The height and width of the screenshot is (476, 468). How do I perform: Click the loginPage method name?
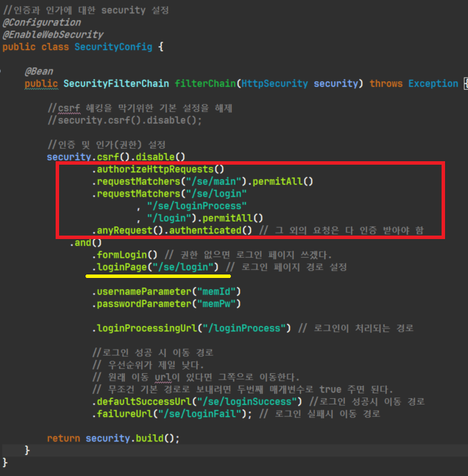point(122,267)
